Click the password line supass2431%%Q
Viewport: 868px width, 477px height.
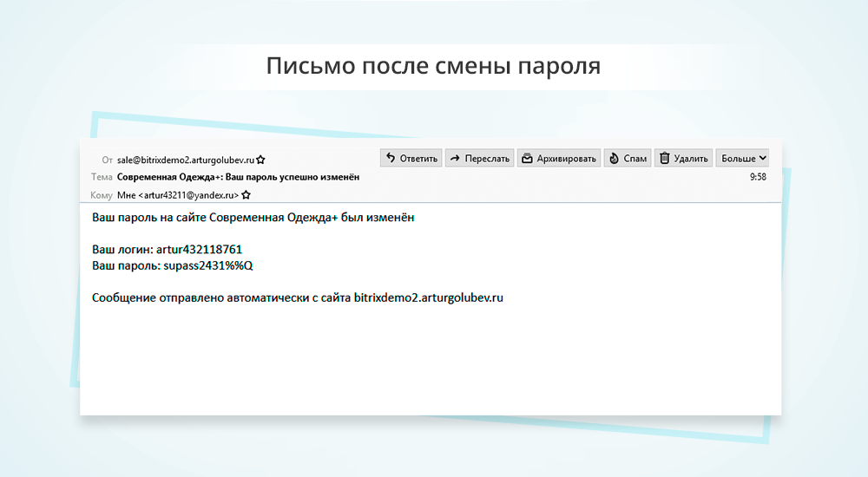[172, 265]
